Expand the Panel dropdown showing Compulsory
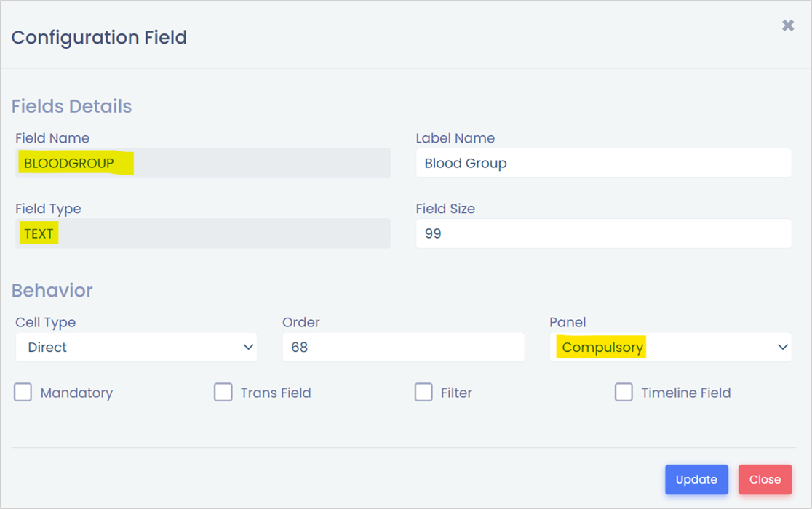 click(x=671, y=347)
